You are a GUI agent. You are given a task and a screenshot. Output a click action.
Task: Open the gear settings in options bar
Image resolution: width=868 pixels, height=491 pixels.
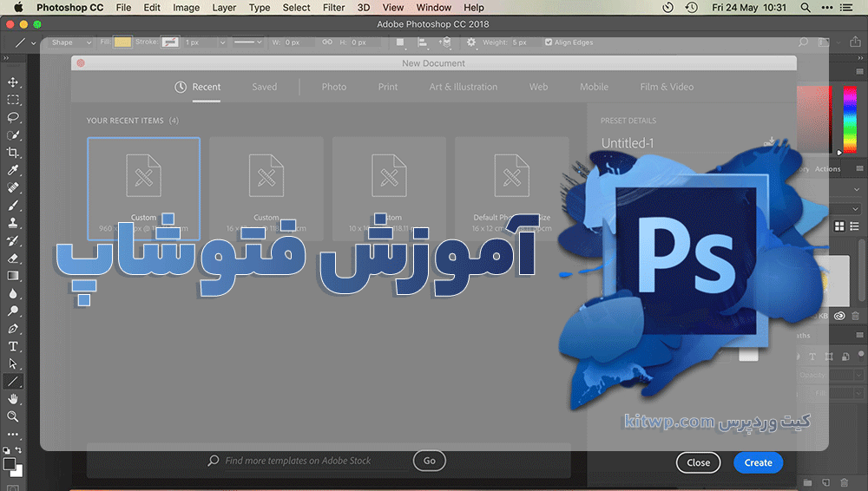point(471,42)
